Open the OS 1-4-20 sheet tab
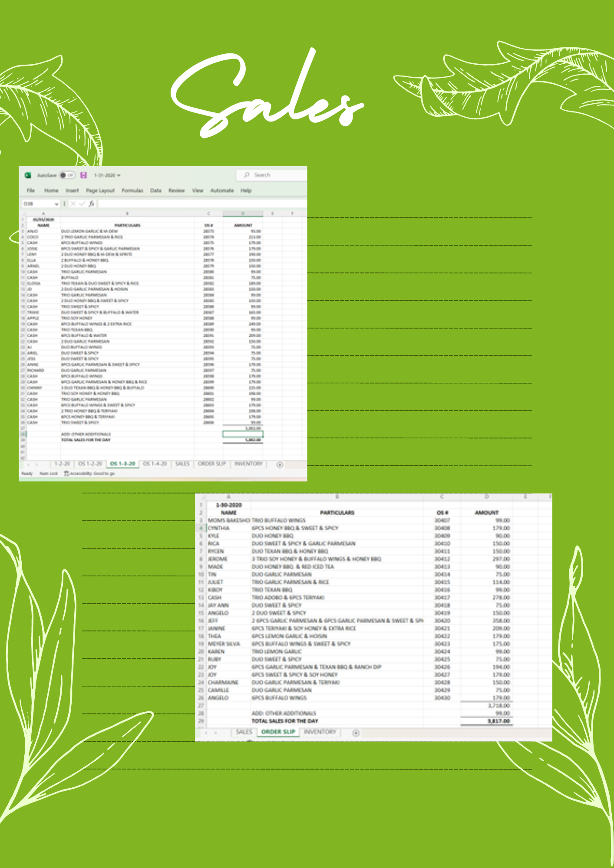Image resolution: width=614 pixels, height=868 pixels. click(155, 464)
